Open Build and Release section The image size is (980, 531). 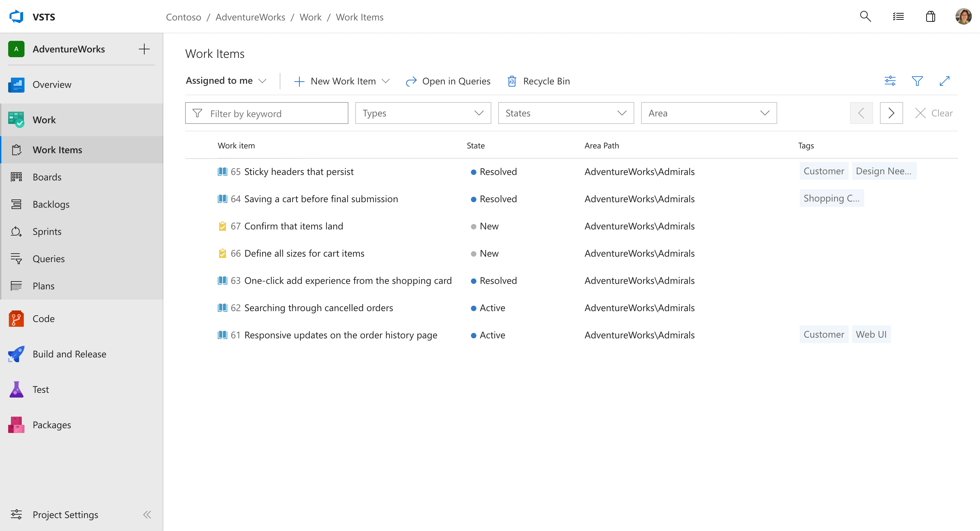(x=70, y=354)
